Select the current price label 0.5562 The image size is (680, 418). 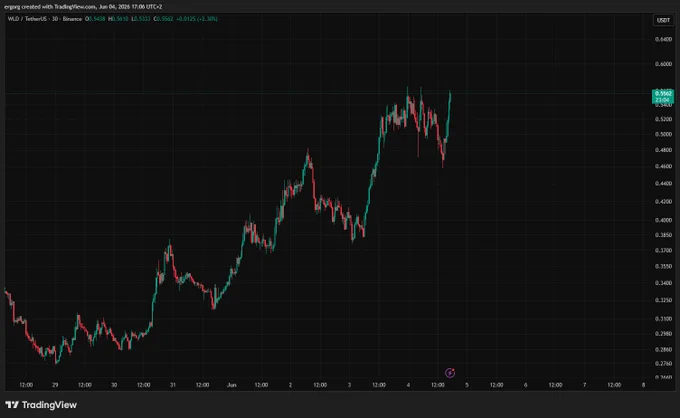[663, 94]
